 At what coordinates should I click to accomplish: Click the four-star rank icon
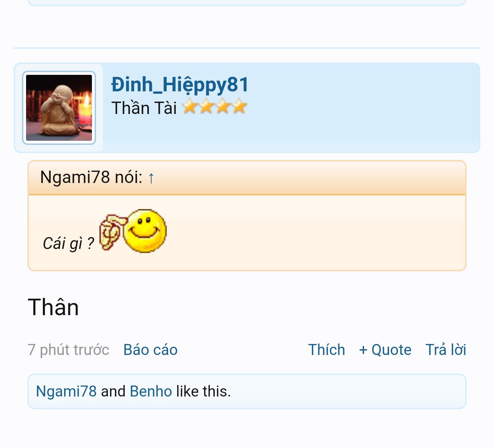214,106
